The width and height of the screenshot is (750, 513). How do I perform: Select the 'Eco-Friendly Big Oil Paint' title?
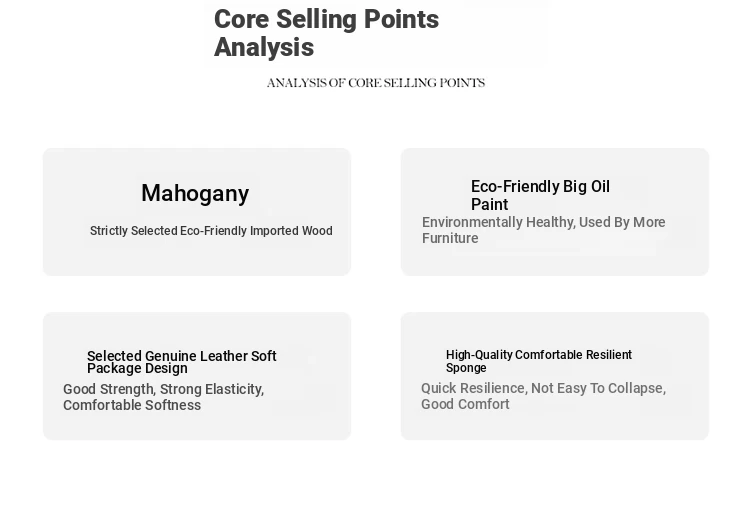[x=540, y=195]
